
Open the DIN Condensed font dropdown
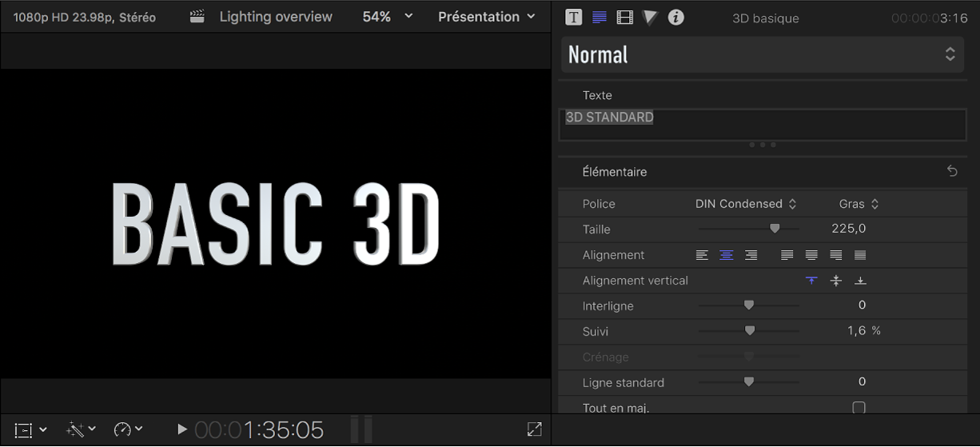[746, 204]
